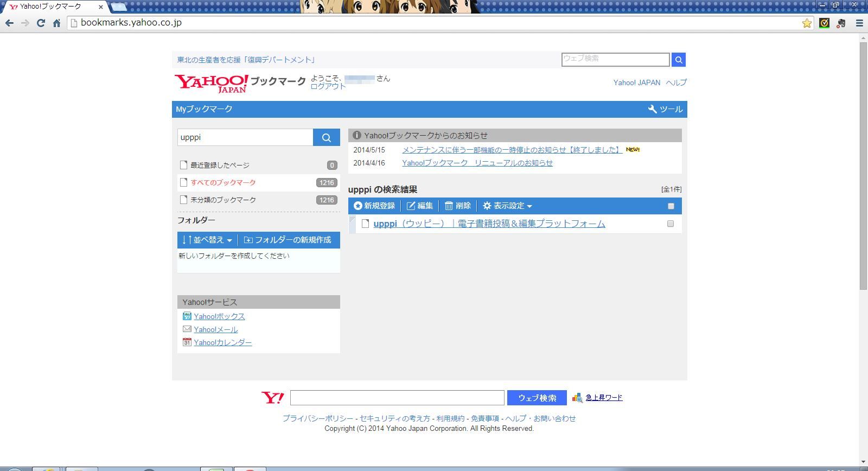Go back using the browser back arrow
This screenshot has width=868, height=471.
[x=9, y=23]
